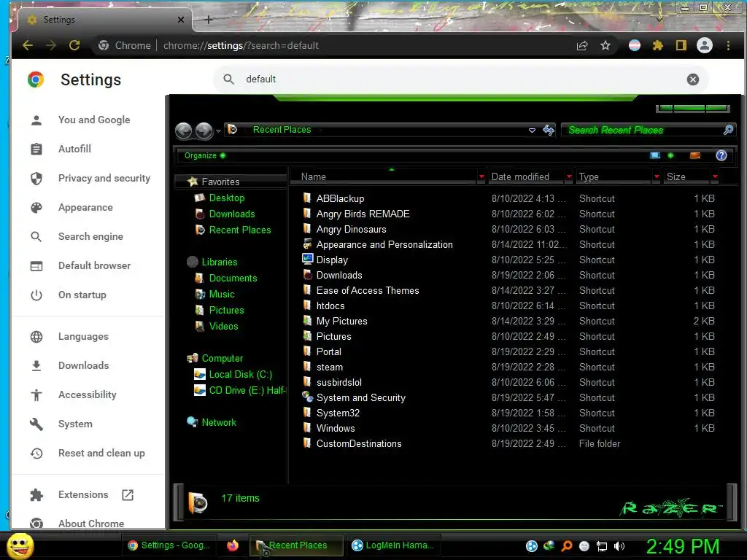747x560 pixels.
Task: Click the Explorer forward navigation button
Action: (x=204, y=131)
